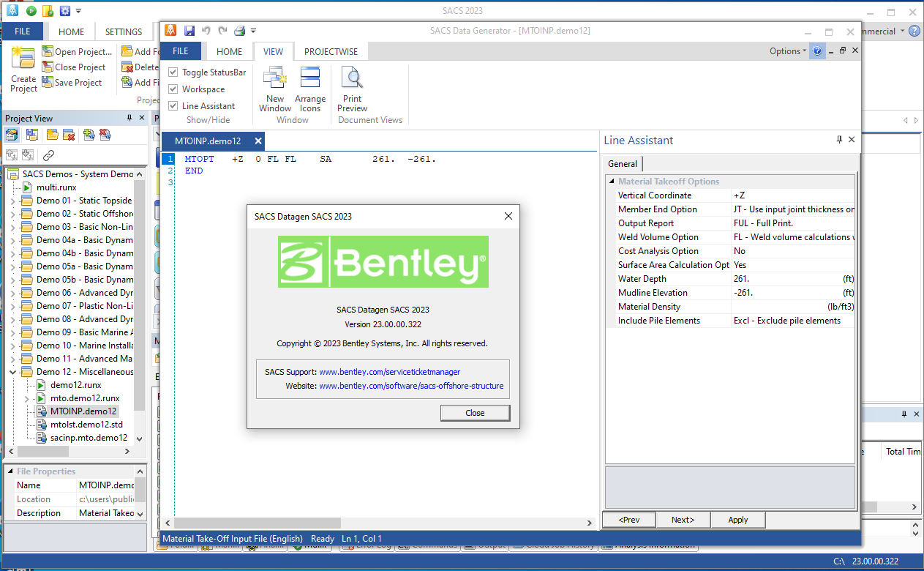Click Create Project in SACS ribbon
Screen dimensions: 924x571
click(23, 70)
